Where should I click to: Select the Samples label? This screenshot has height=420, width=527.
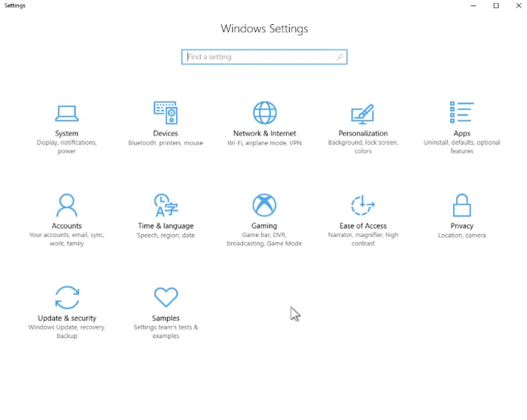coord(166,318)
